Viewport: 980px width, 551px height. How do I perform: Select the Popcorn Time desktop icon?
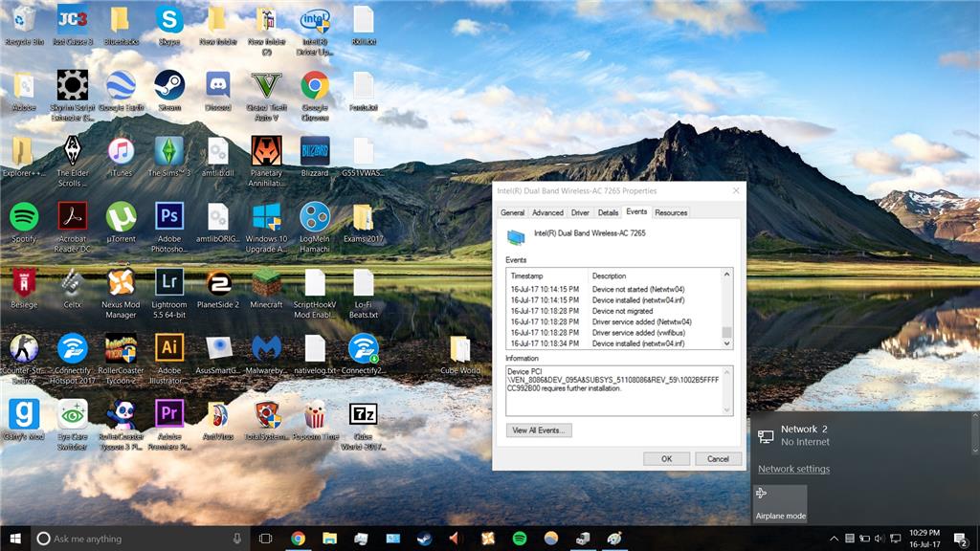tap(315, 421)
